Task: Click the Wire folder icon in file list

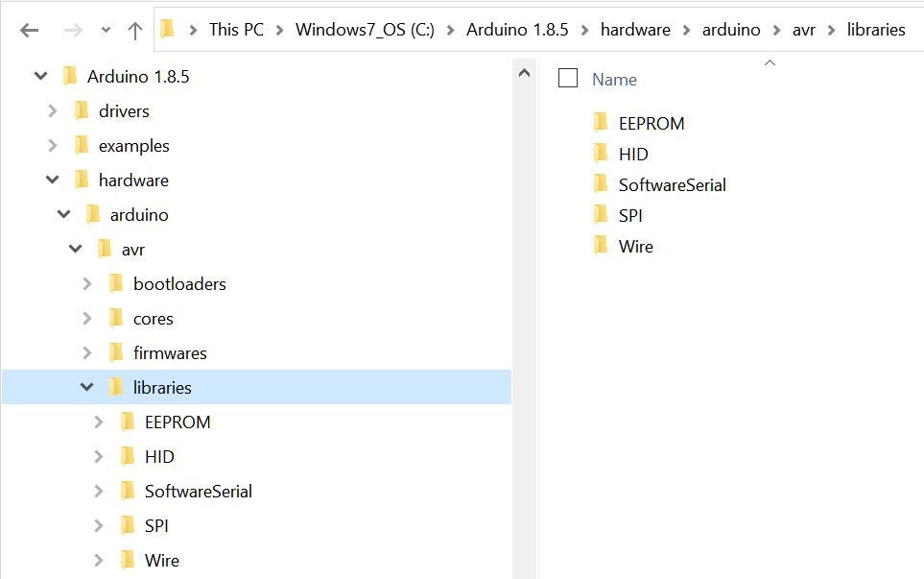Action: (602, 246)
